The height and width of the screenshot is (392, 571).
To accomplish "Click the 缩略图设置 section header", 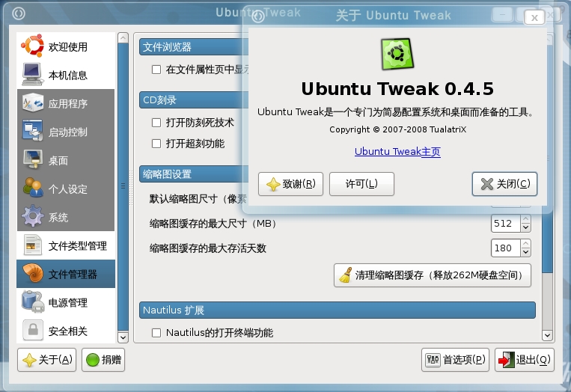I will click(x=194, y=174).
